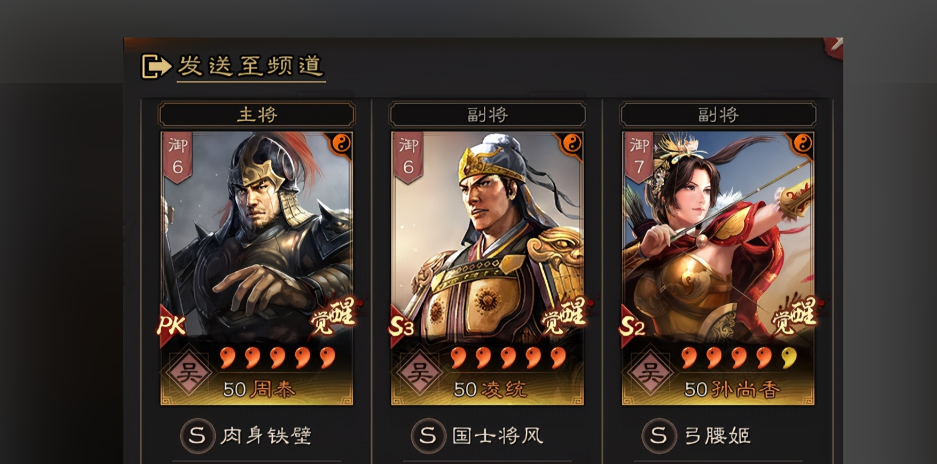Click the S3 season badge on 凌统
937x464 pixels.
click(402, 326)
